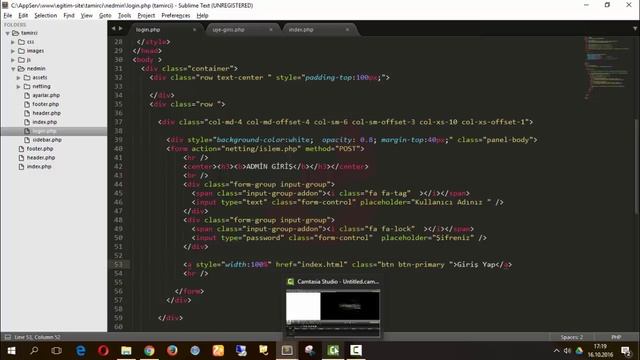The height and width of the screenshot is (360, 640).
Task: Open the Action Center notifications icon
Action: click(626, 350)
